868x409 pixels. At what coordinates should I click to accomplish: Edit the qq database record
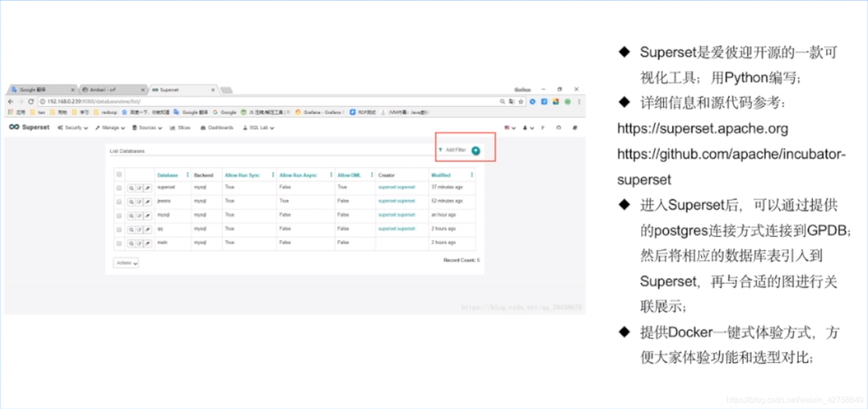tap(140, 230)
